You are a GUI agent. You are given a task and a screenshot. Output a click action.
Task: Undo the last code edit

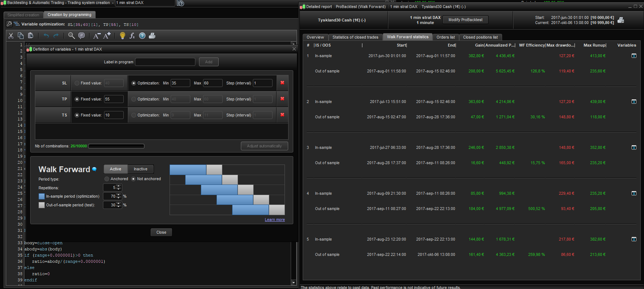[x=46, y=36]
